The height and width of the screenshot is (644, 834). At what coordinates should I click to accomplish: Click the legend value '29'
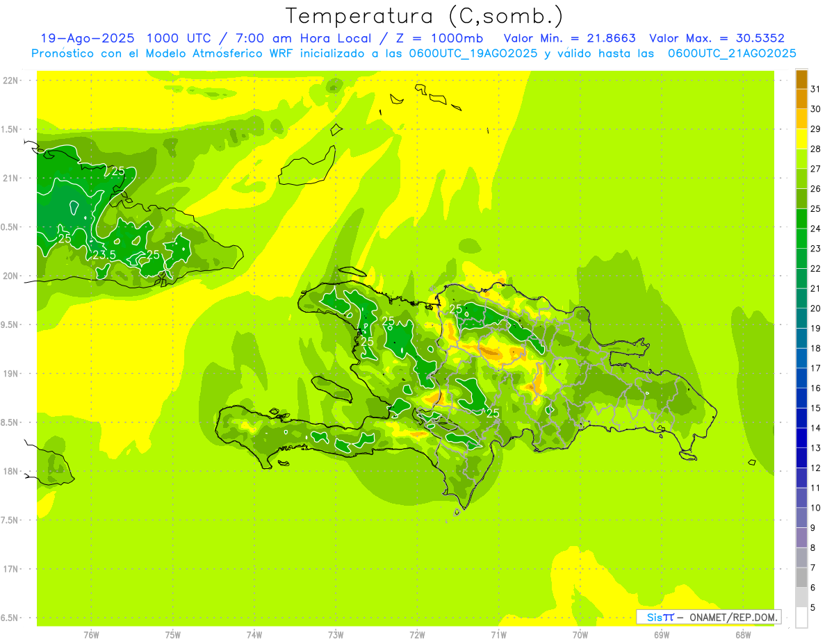(x=816, y=129)
